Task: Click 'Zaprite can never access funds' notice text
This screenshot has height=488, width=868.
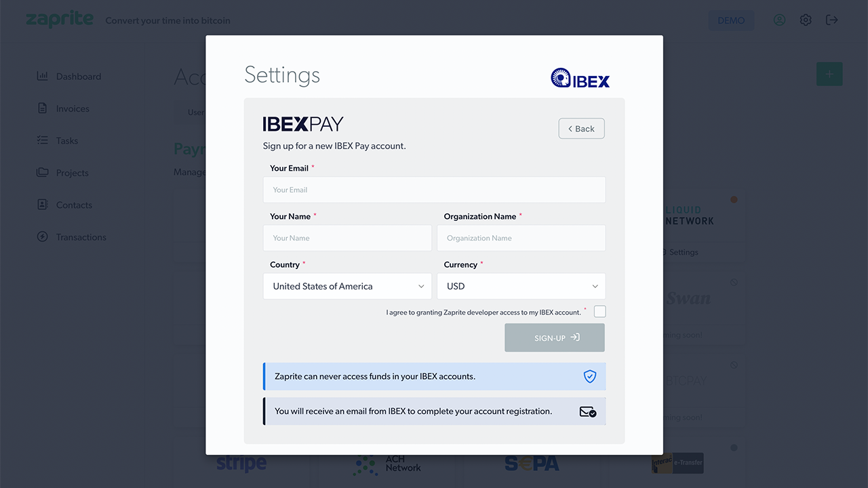Action: pyautogui.click(x=375, y=376)
